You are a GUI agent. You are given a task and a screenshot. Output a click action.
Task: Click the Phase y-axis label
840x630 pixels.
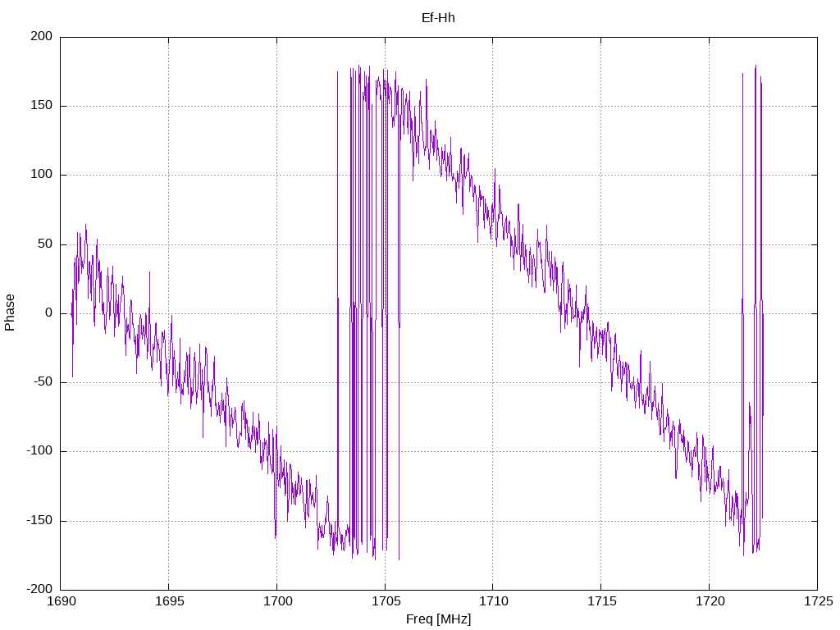coord(10,313)
